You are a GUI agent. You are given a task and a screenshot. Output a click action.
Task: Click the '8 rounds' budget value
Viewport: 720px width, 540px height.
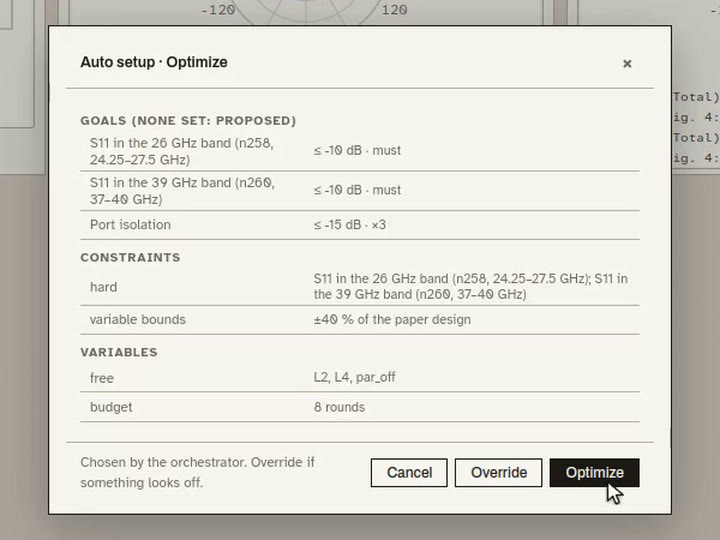[339, 407]
